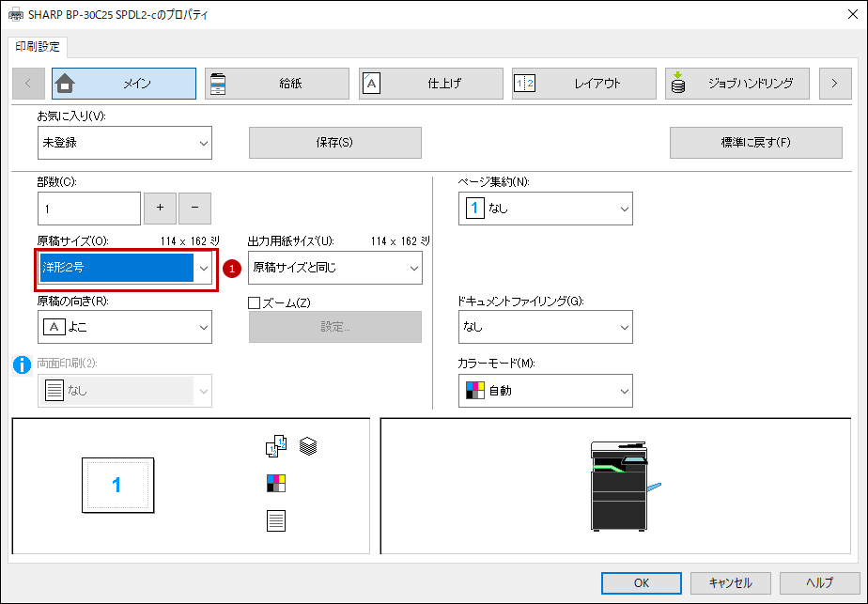
Task: Enable the ズーム(Z) checkbox
Action: pos(254,302)
